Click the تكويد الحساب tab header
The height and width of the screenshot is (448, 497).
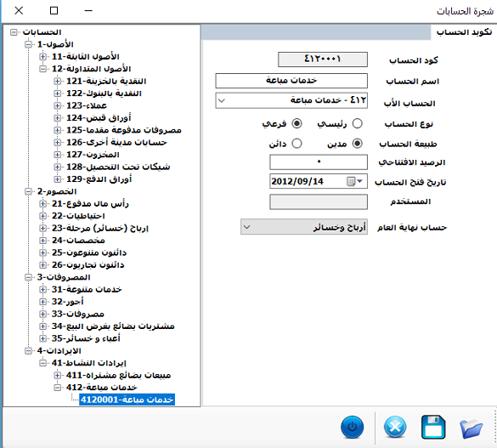(464, 32)
